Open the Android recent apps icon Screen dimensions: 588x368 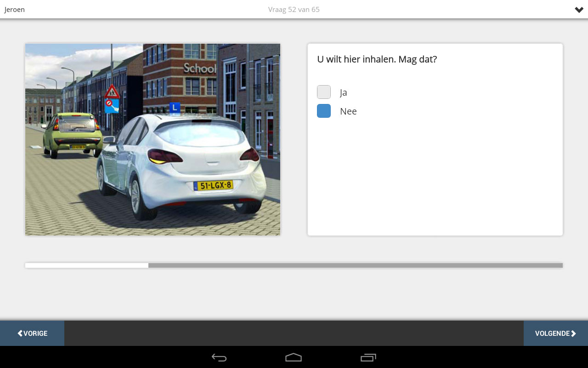click(x=368, y=357)
